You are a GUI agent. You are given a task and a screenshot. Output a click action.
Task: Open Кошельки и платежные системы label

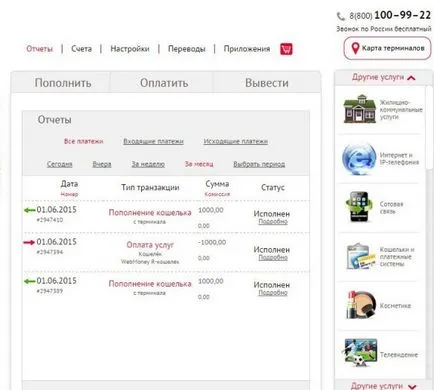pos(397,257)
